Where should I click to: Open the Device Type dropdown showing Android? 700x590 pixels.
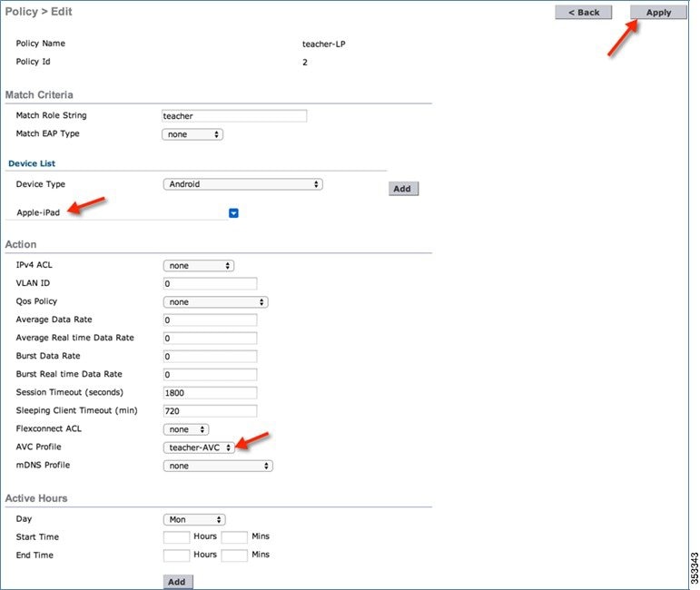pyautogui.click(x=242, y=184)
